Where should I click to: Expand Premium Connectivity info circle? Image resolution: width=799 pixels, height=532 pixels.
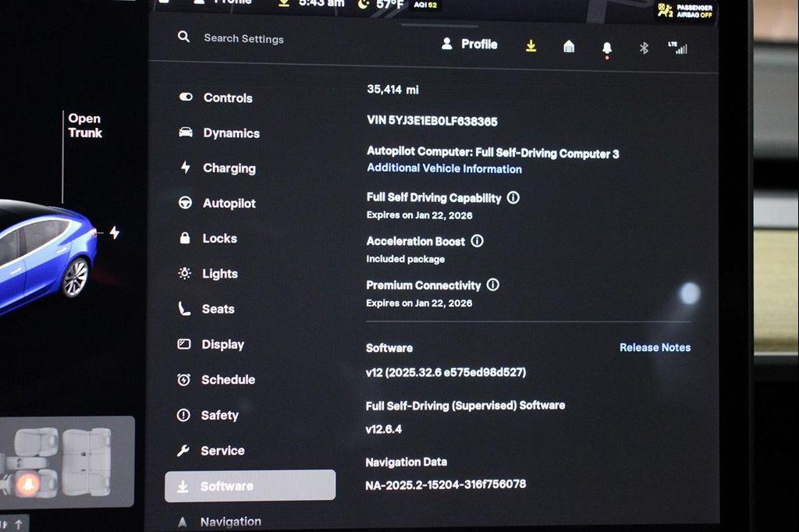(493, 285)
